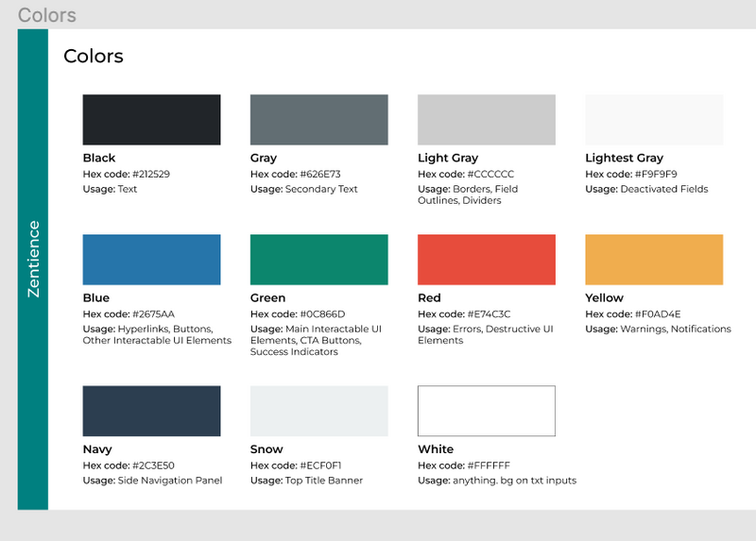Image resolution: width=756 pixels, height=541 pixels.
Task: Click 'Main Interactable UI Elements' usage text
Action: (x=316, y=340)
